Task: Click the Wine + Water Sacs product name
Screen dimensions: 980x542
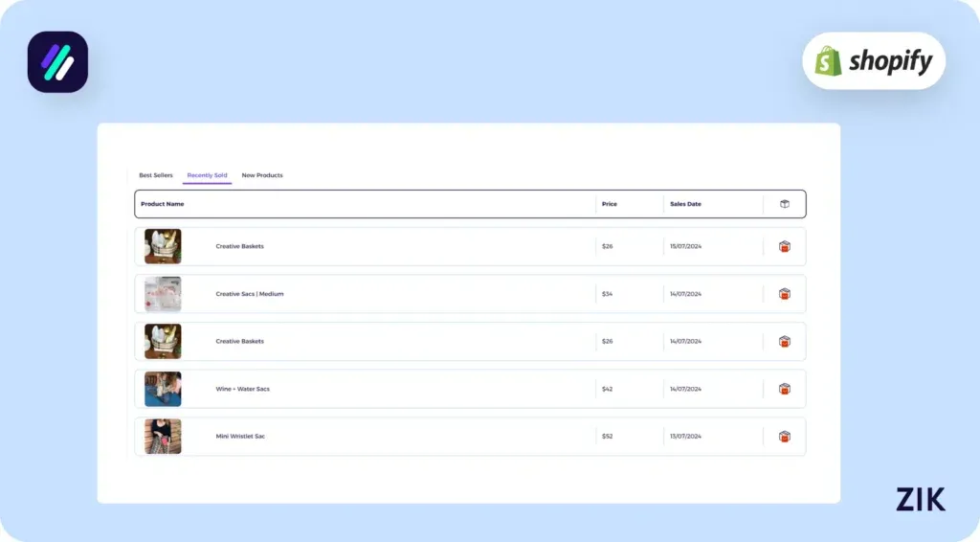Action: pyautogui.click(x=242, y=389)
